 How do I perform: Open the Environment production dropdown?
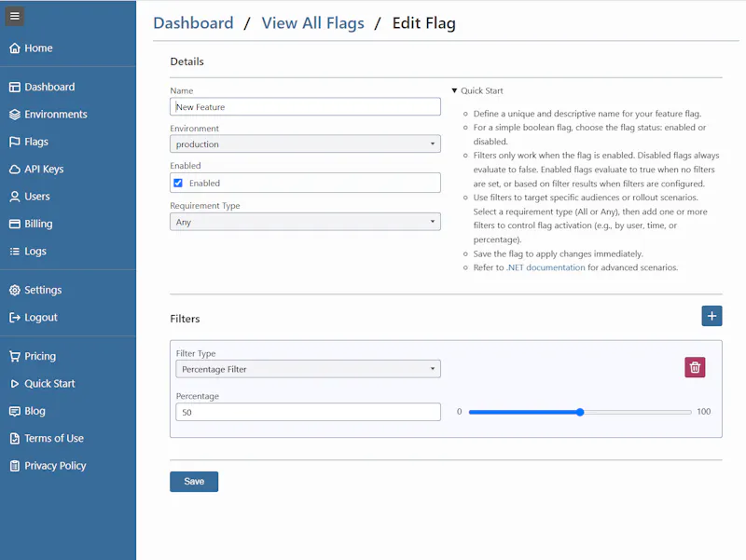(x=305, y=144)
